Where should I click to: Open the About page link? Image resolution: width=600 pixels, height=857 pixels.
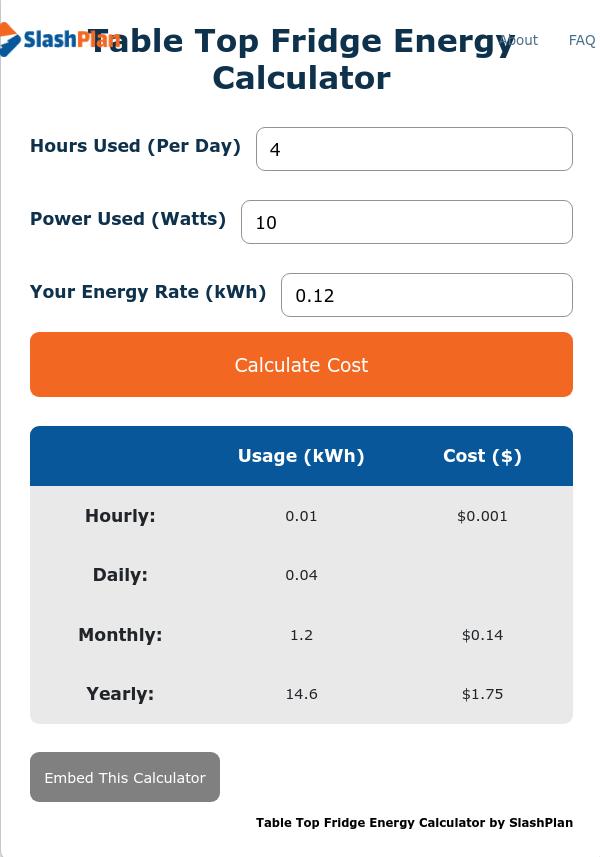pyautogui.click(x=519, y=40)
